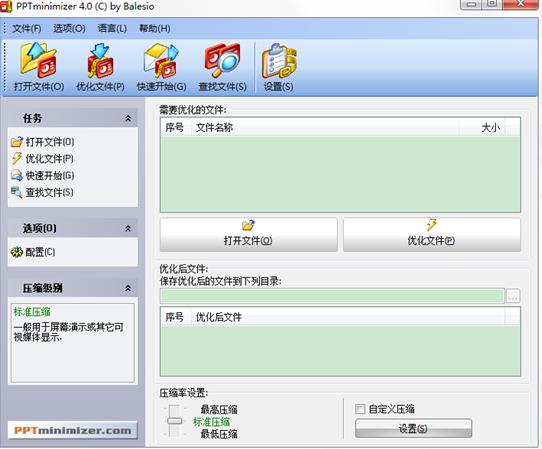Click the 优化后文件 column header

348,317
